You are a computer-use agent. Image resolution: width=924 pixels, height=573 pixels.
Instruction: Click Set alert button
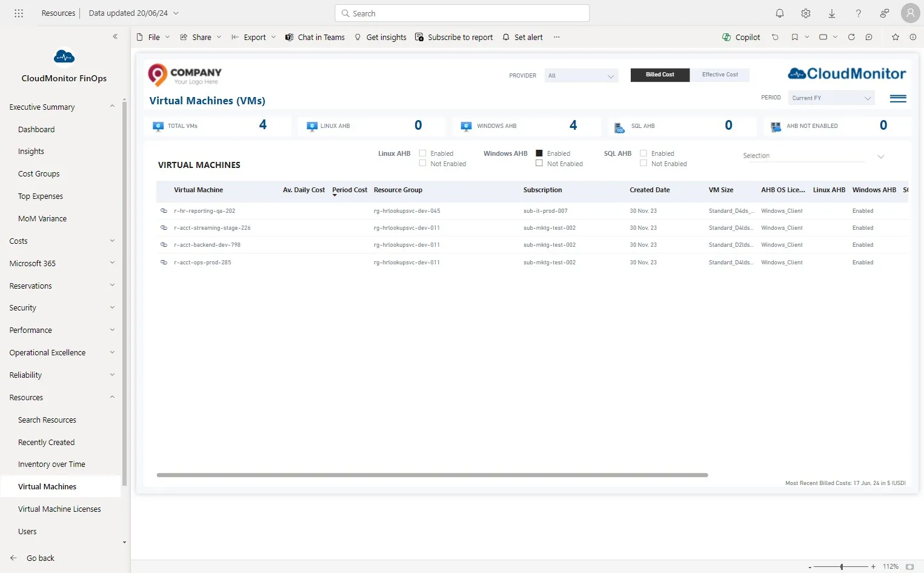(x=522, y=37)
